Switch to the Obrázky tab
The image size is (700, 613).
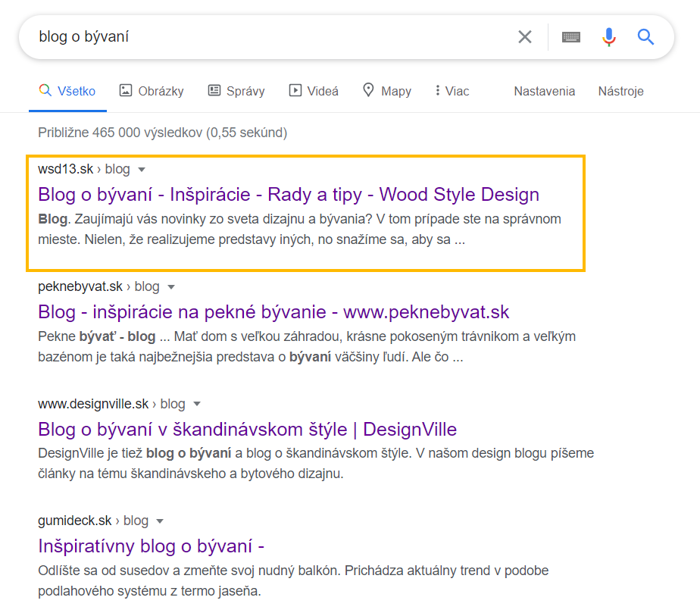[152, 91]
